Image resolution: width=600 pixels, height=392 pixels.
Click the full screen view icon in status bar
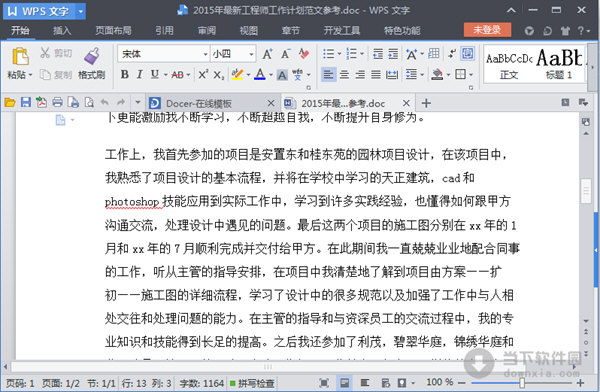[324, 382]
